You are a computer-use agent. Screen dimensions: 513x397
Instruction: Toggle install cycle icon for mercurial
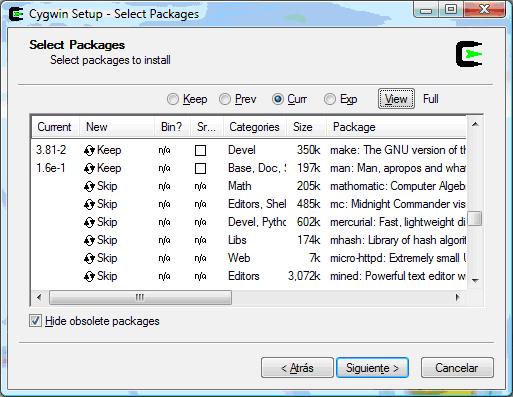[89, 222]
